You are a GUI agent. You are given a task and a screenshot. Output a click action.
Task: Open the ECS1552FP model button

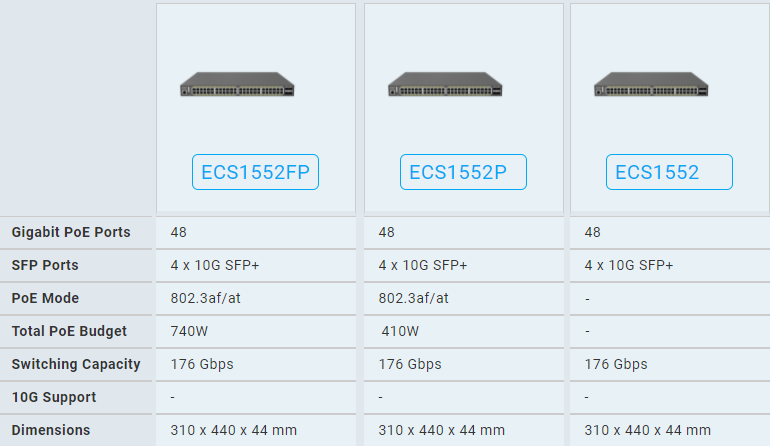[255, 172]
